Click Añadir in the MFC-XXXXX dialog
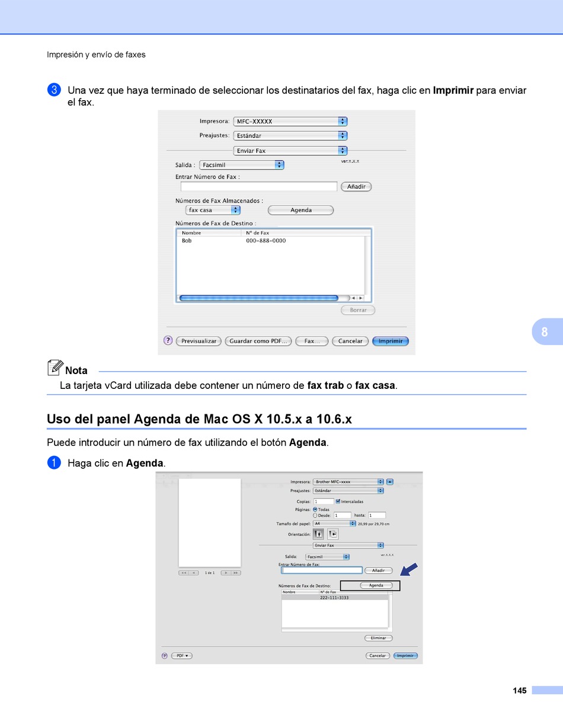 [356, 187]
